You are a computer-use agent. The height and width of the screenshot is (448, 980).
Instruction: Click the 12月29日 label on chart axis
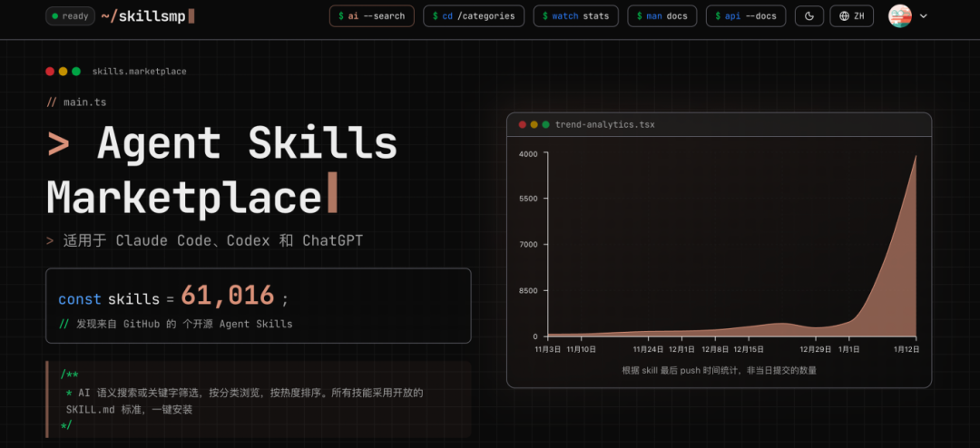click(x=816, y=349)
